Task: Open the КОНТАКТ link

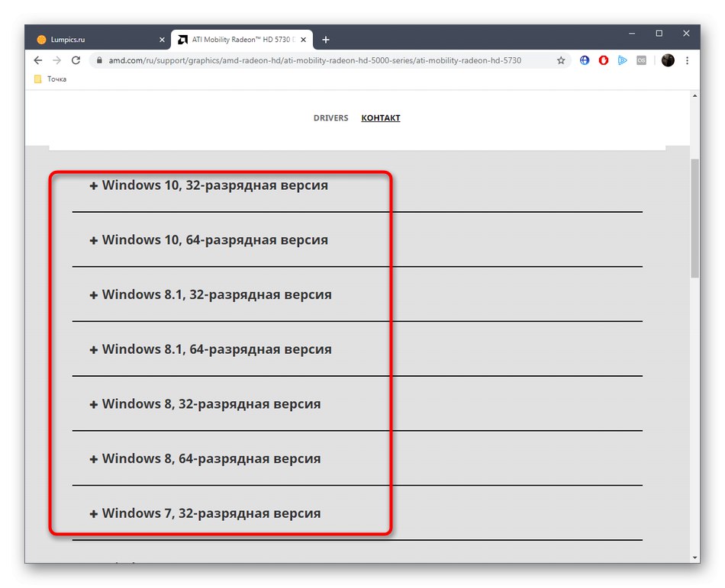Action: click(x=381, y=117)
